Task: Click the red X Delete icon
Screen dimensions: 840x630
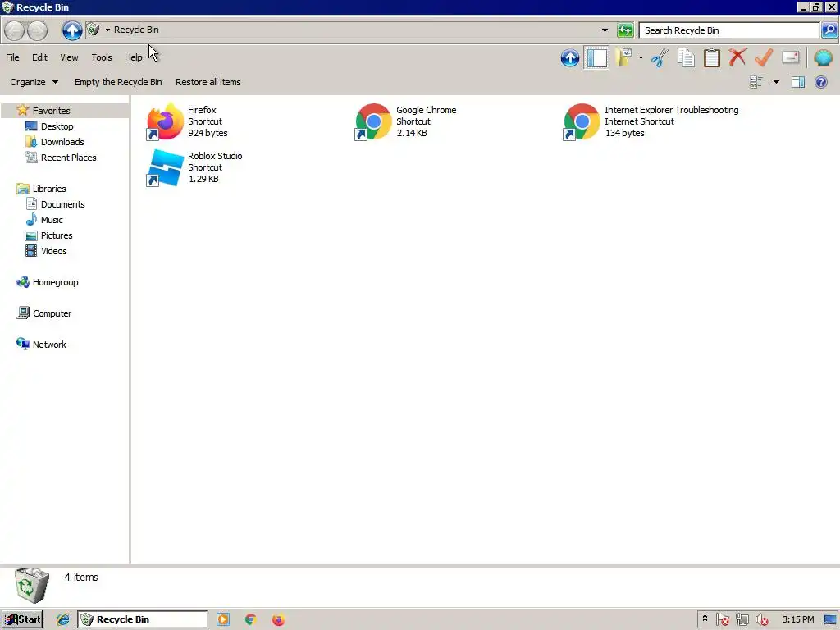Action: [x=737, y=57]
